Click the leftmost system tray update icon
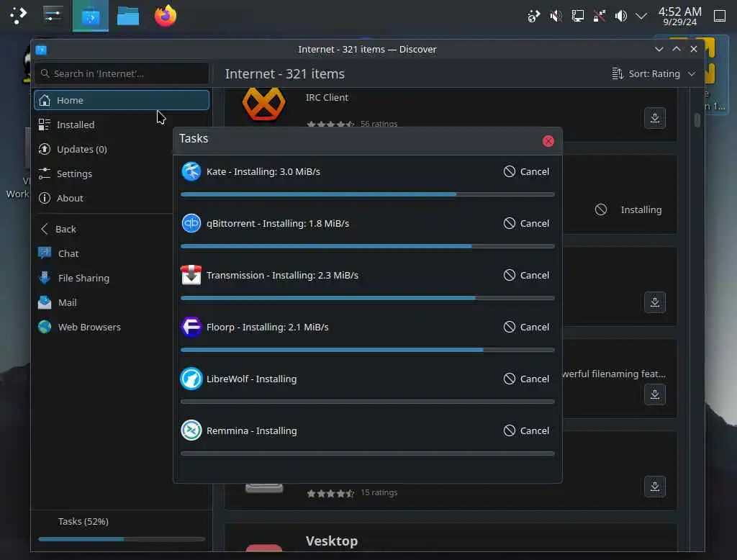The height and width of the screenshot is (560, 737). click(x=533, y=17)
